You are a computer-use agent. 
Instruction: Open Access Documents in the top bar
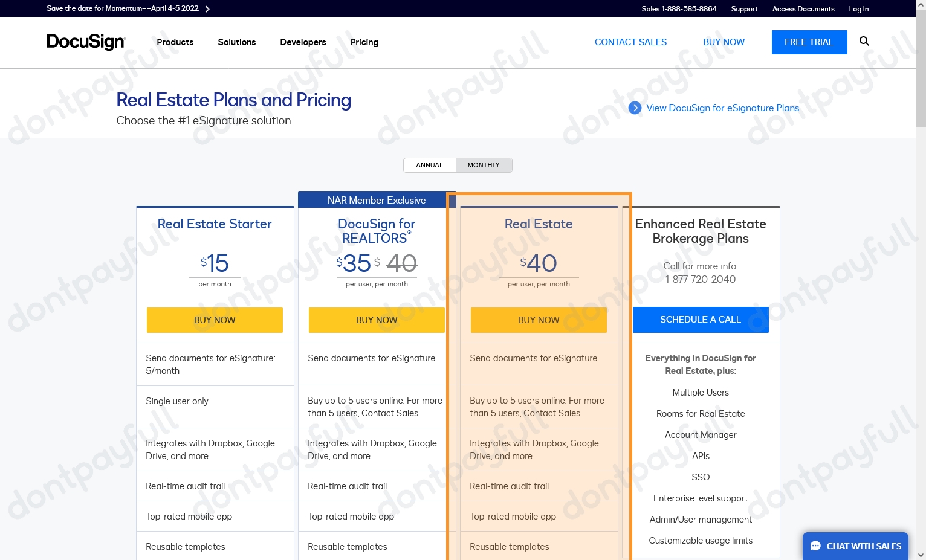pyautogui.click(x=803, y=8)
